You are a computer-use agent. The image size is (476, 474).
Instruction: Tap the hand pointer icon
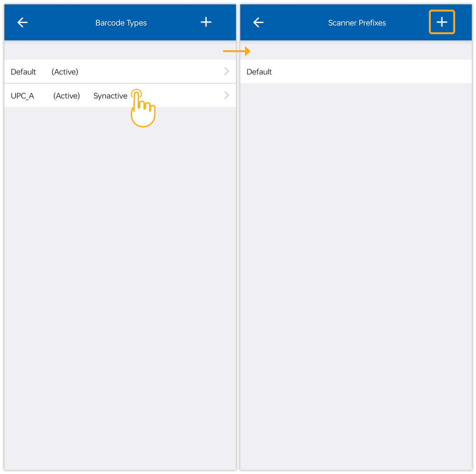143,108
